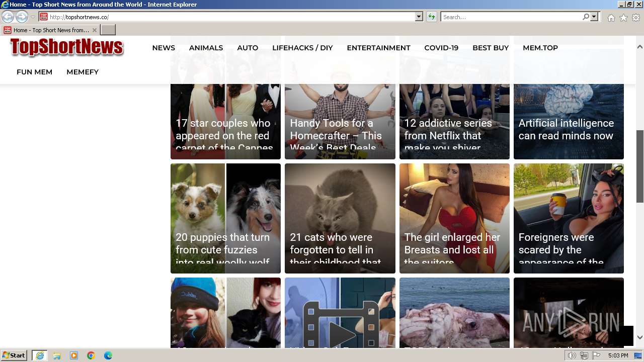Image resolution: width=644 pixels, height=362 pixels.
Task: Open the ANIMALS menu item
Action: (x=206, y=48)
